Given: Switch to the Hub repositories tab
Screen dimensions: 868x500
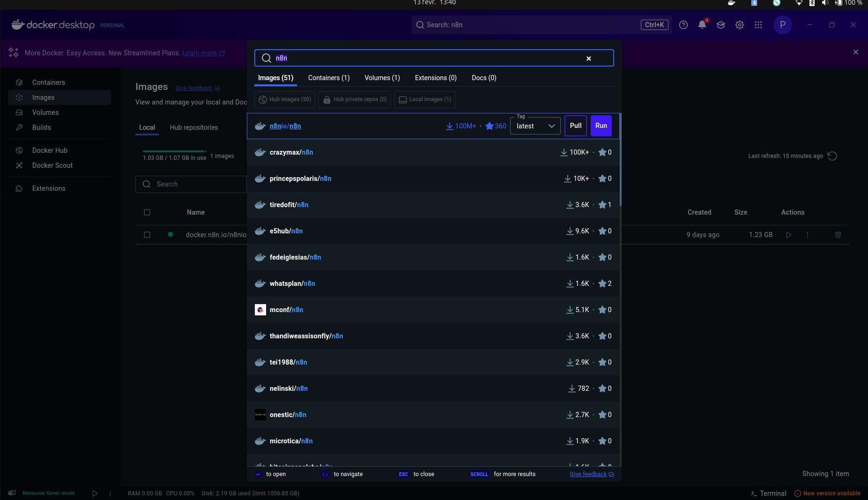Looking at the screenshot, I should pyautogui.click(x=194, y=127).
